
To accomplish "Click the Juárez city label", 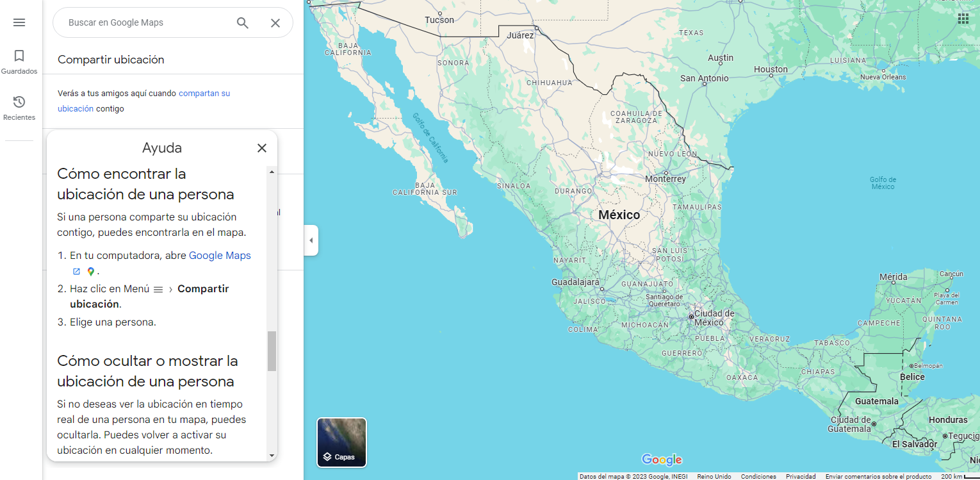I will coord(520,35).
